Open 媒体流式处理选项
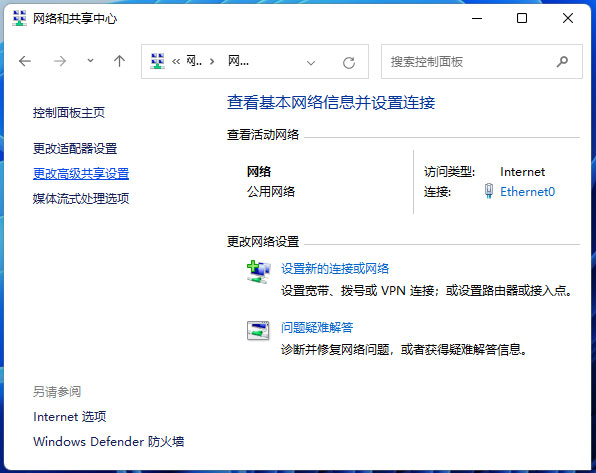This screenshot has width=596, height=473. [x=81, y=198]
